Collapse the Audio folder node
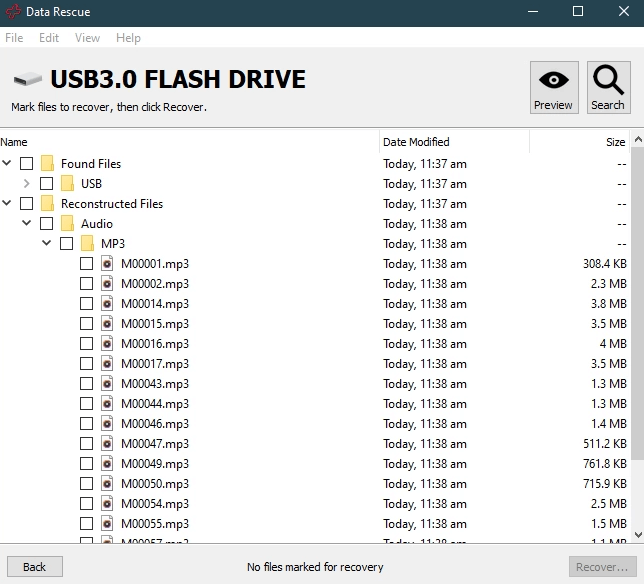 point(27,223)
